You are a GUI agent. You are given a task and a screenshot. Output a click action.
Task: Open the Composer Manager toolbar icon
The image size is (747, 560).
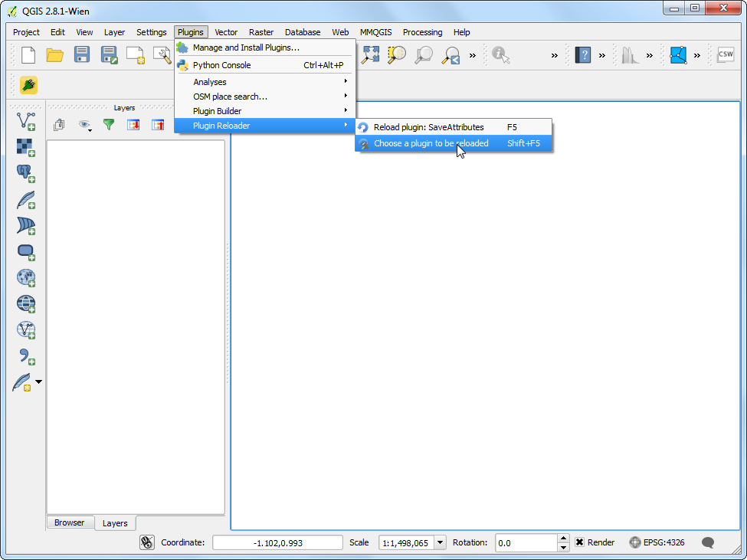coord(162,54)
